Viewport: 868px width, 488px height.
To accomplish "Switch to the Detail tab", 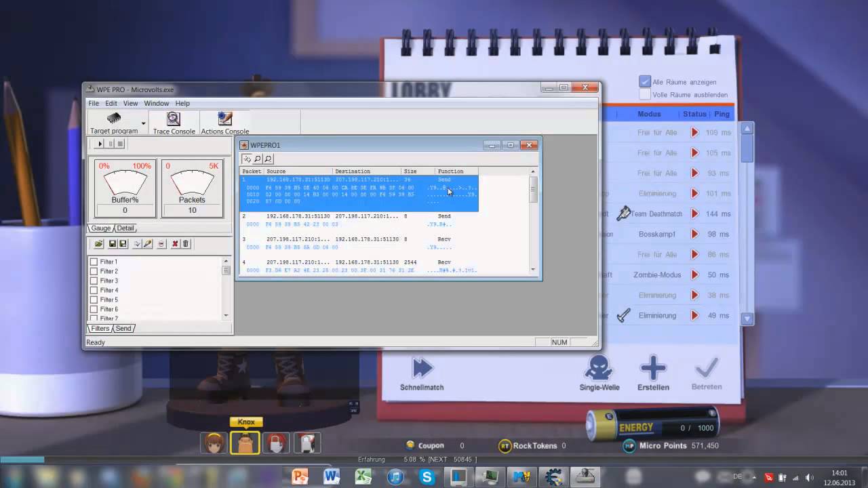I will pyautogui.click(x=125, y=228).
